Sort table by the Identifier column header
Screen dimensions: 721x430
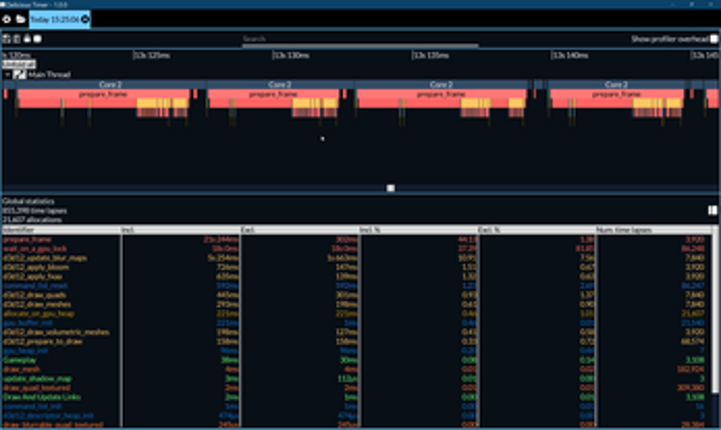click(60, 230)
